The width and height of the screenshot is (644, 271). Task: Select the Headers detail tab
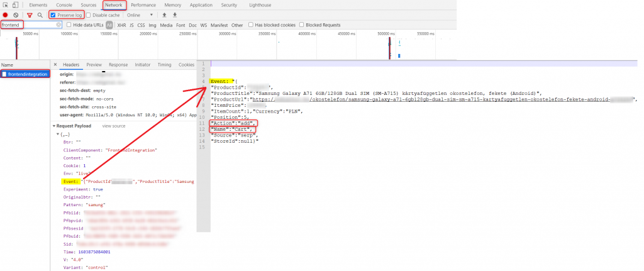coord(71,65)
